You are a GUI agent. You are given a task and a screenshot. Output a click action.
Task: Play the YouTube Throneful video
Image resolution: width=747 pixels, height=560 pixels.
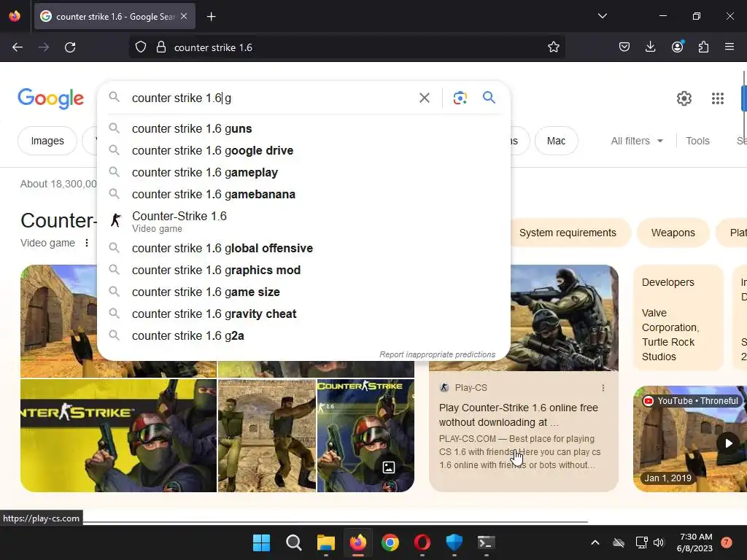click(x=728, y=443)
